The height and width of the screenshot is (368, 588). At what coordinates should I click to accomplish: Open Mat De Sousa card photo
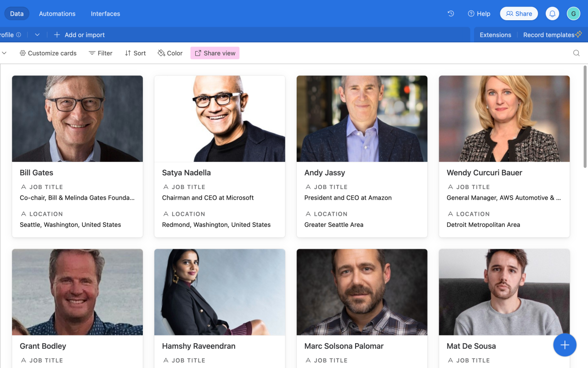pyautogui.click(x=504, y=292)
